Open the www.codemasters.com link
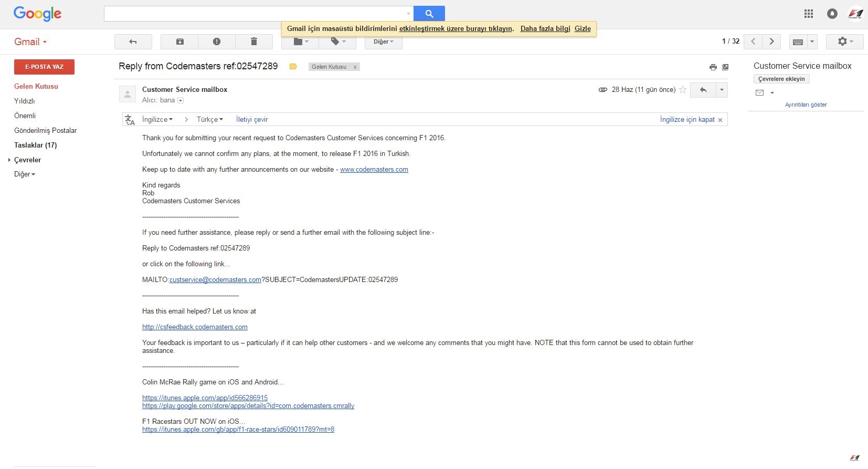Viewport: 868px width, 469px height. pos(374,170)
